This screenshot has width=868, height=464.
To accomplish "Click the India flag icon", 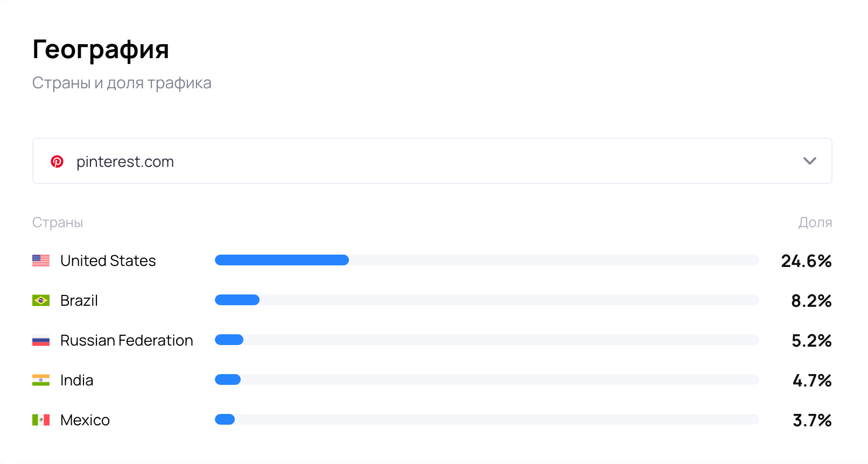I will (x=41, y=380).
